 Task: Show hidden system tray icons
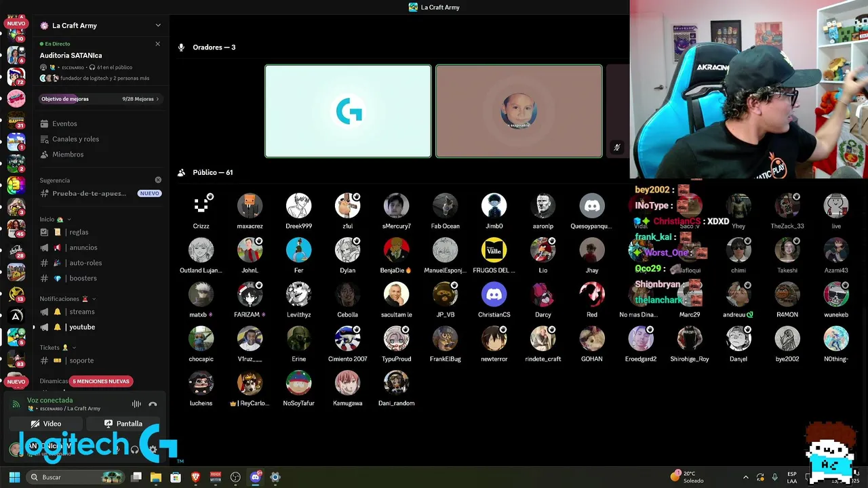[745, 477]
